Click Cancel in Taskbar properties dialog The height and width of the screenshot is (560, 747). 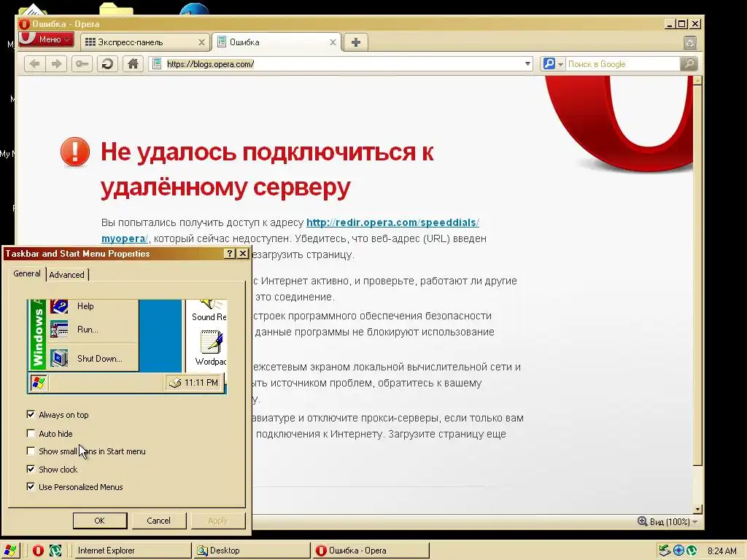[x=158, y=521]
